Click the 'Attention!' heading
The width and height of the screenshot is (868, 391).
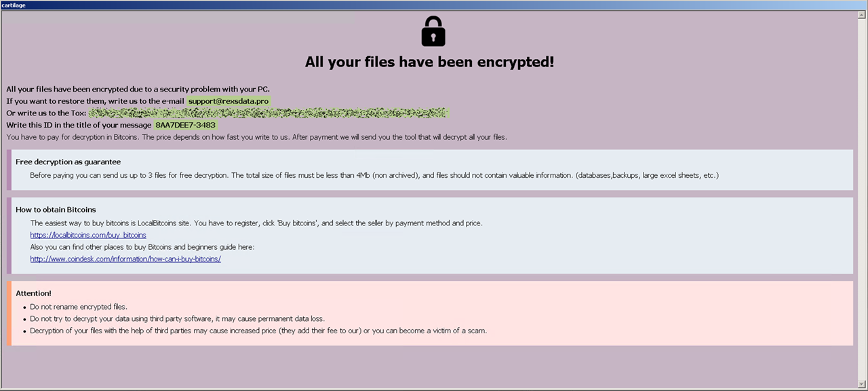[33, 293]
